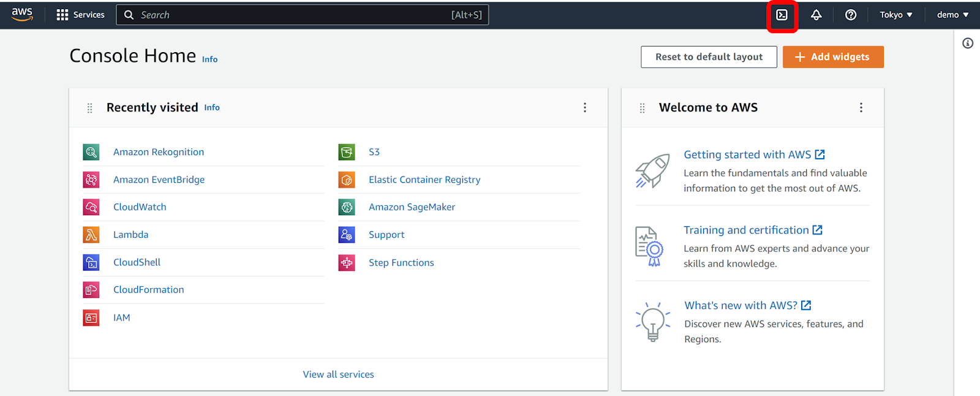Viewport: 980px width, 396px height.
Task: Click Reset to default layout
Action: 709,57
